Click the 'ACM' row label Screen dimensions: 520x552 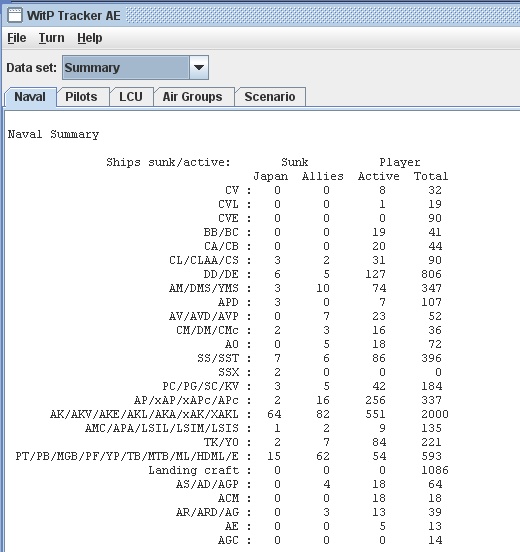[x=228, y=498]
